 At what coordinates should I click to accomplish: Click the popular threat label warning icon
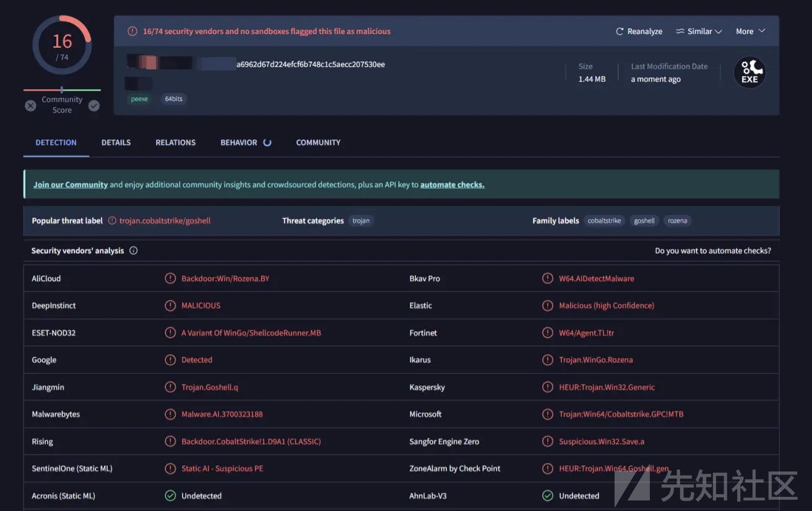pos(112,221)
